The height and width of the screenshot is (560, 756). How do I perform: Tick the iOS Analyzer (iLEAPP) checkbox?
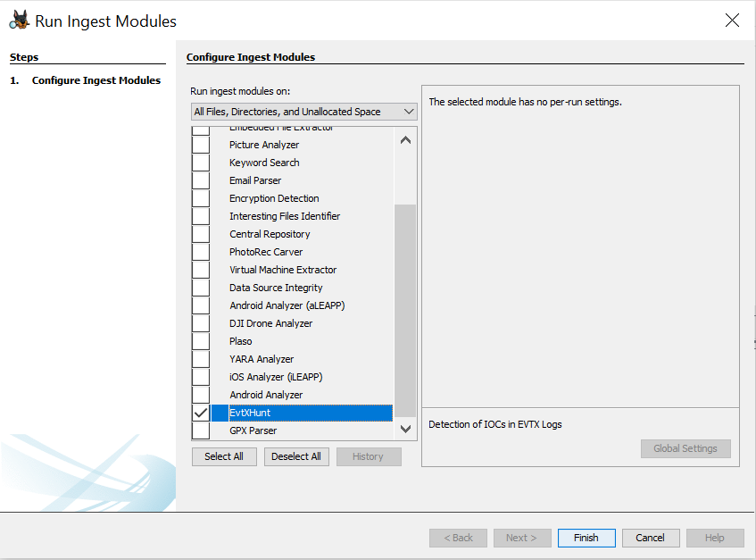click(x=201, y=377)
